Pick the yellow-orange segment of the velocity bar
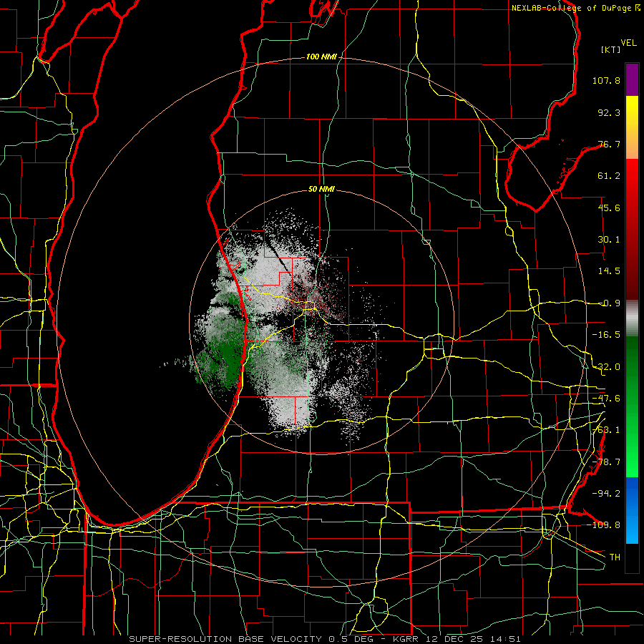644x644 pixels. [x=632, y=127]
